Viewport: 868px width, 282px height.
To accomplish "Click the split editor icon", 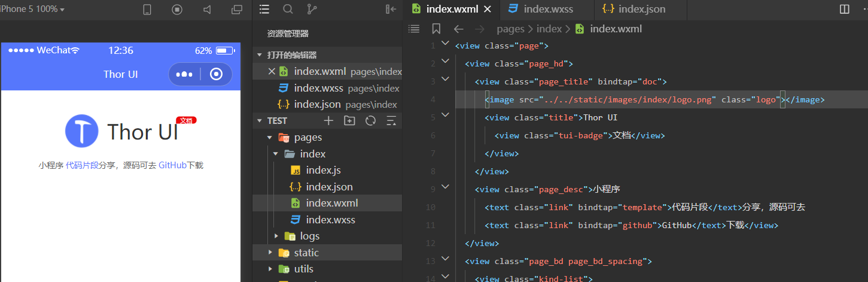I will [x=844, y=9].
